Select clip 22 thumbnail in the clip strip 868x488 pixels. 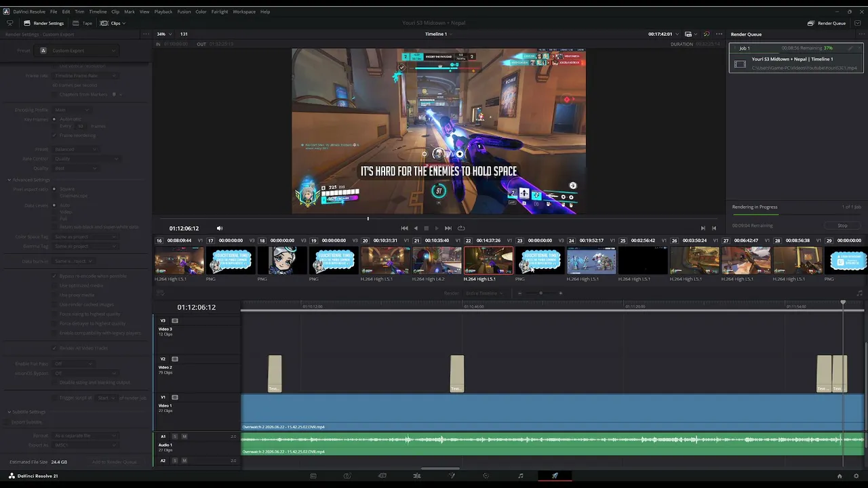pyautogui.click(x=488, y=260)
